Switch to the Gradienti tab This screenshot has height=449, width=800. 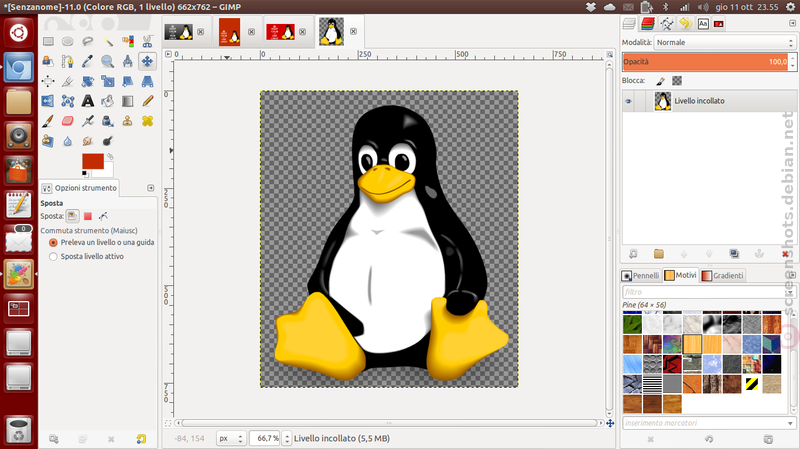[722, 276]
